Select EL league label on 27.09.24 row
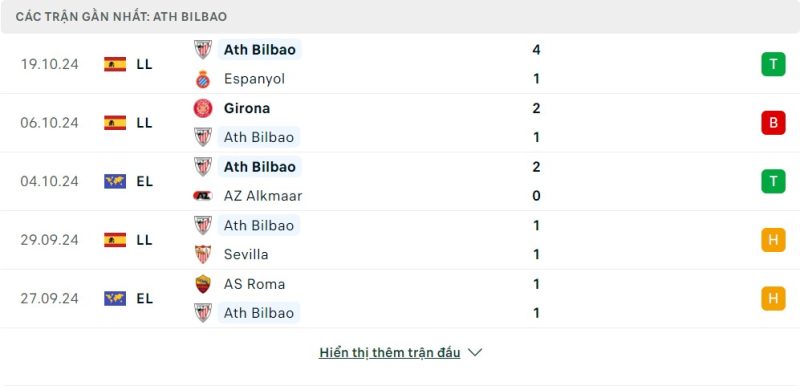This screenshot has width=800, height=386. pyautogui.click(x=144, y=298)
